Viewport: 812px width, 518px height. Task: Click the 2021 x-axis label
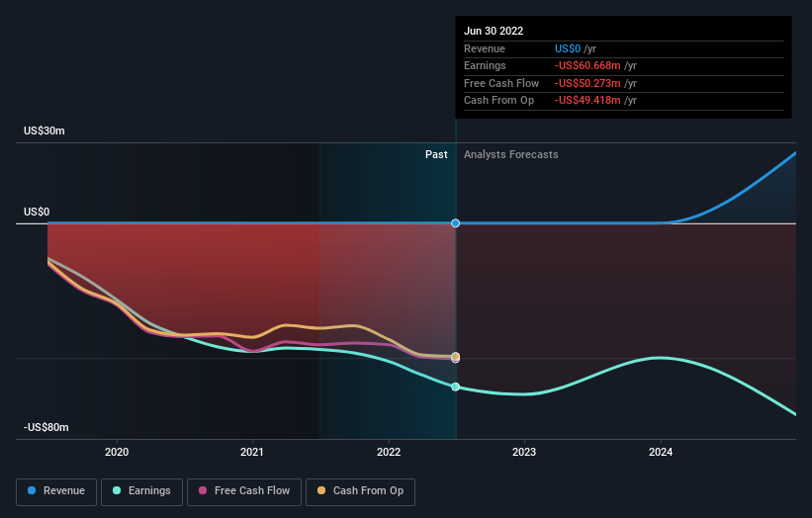click(251, 452)
